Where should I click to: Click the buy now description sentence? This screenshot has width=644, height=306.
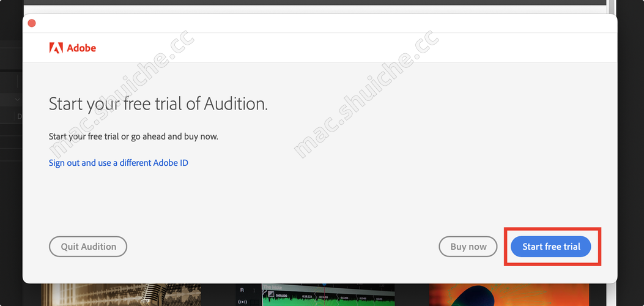pos(133,136)
